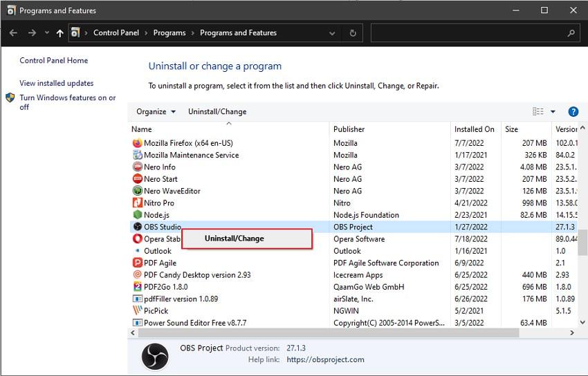Viewport: 588px width, 376px height.
Task: Open the Organize dropdown menu
Action: click(156, 112)
